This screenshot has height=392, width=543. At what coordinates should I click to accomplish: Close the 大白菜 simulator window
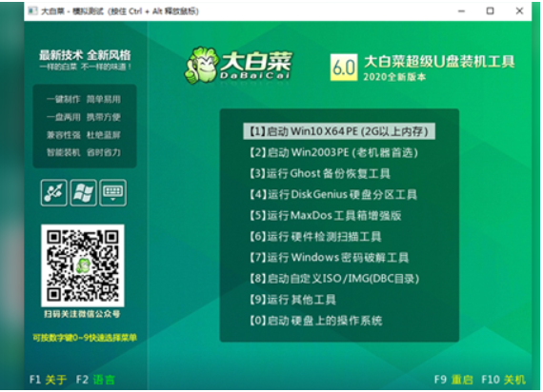point(519,11)
